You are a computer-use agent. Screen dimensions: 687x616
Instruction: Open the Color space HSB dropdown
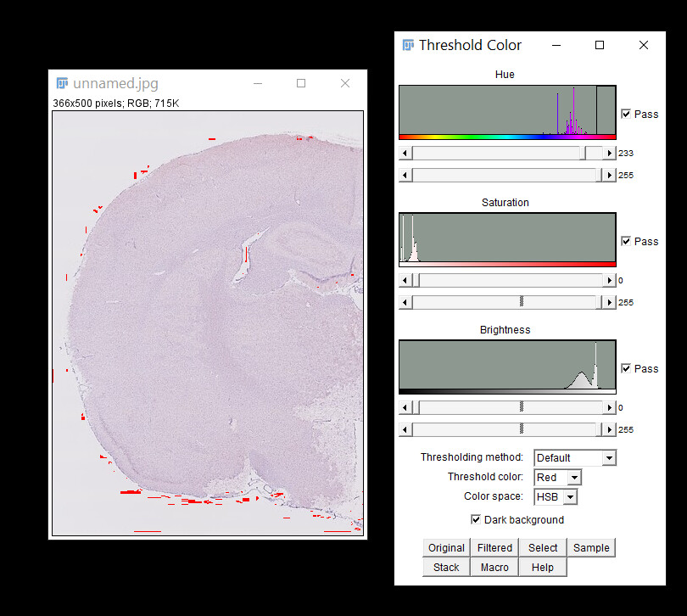click(556, 497)
